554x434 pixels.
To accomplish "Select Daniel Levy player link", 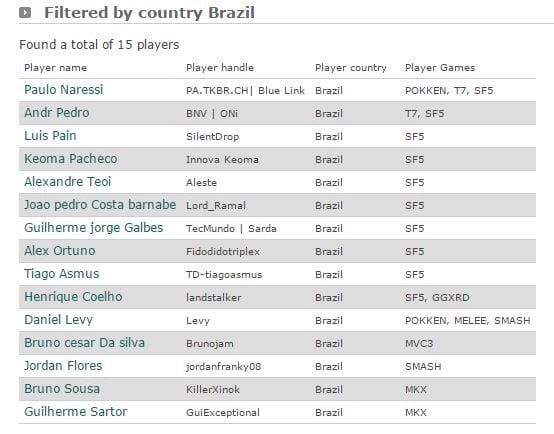I will [x=58, y=320].
